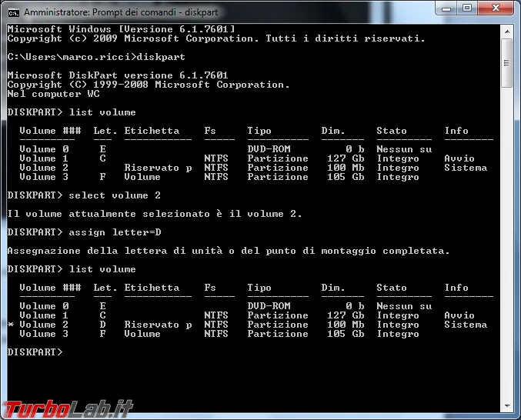Click the vertical scrollbar thumb
This screenshot has width=521, height=420.
coord(507,63)
